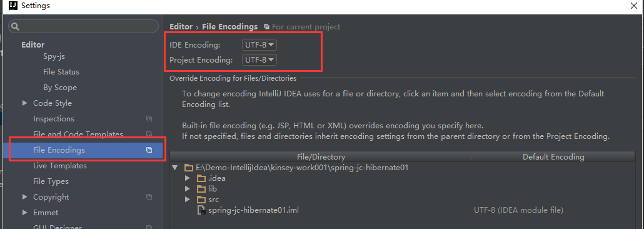Expand the Code Style section
Image resolution: width=644 pixels, height=229 pixels.
26,103
